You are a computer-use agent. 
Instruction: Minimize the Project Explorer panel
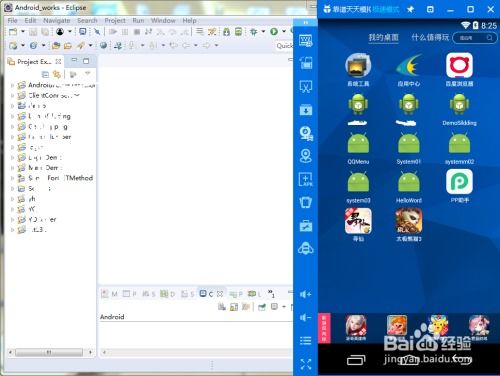click(74, 60)
